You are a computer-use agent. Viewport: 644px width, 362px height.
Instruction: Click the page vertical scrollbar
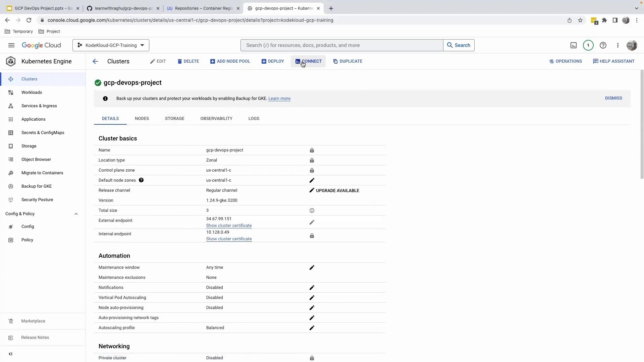642,124
